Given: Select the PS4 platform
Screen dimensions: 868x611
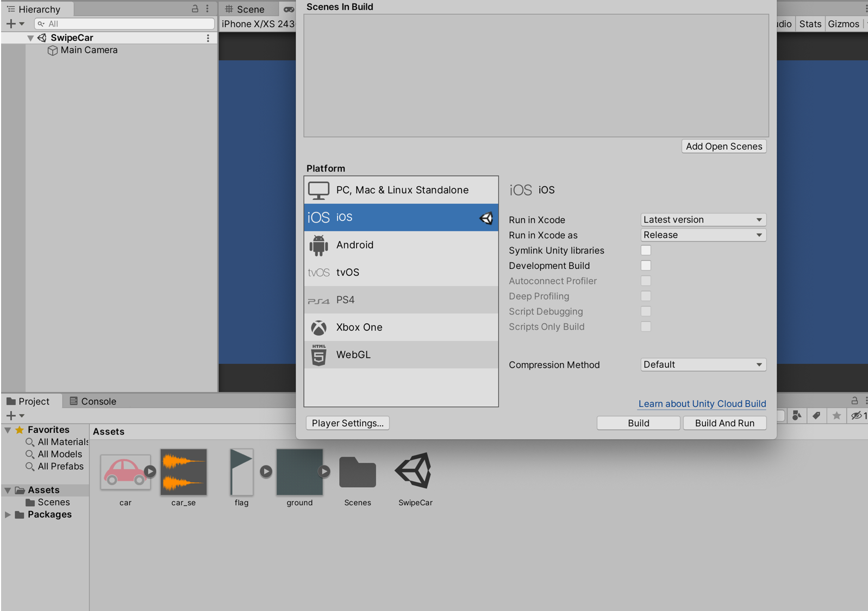Looking at the screenshot, I should (401, 300).
